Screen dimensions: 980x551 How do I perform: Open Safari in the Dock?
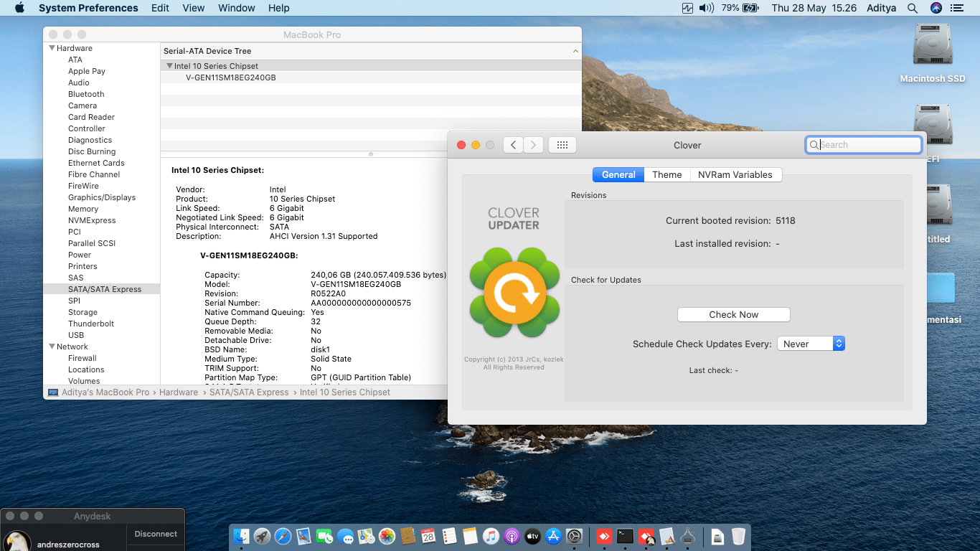(283, 536)
